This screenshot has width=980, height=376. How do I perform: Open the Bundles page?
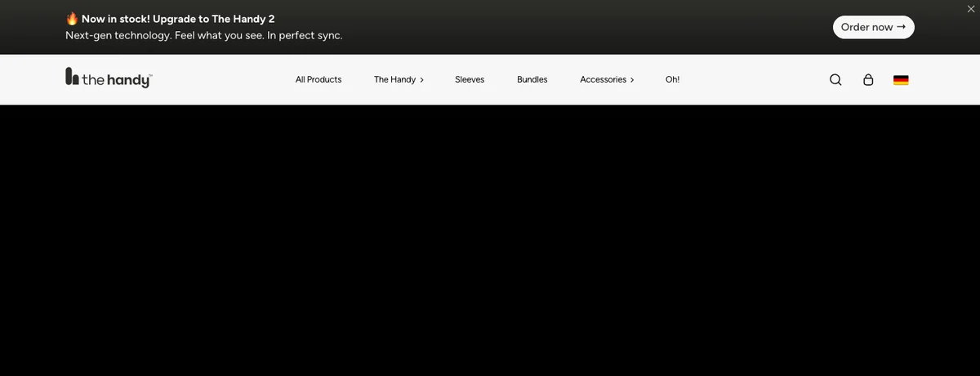532,79
